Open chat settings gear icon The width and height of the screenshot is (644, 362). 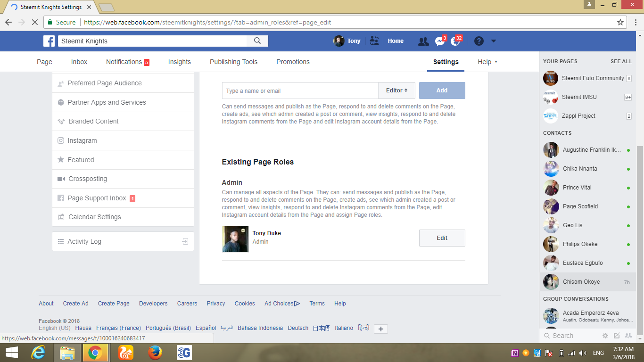605,336
